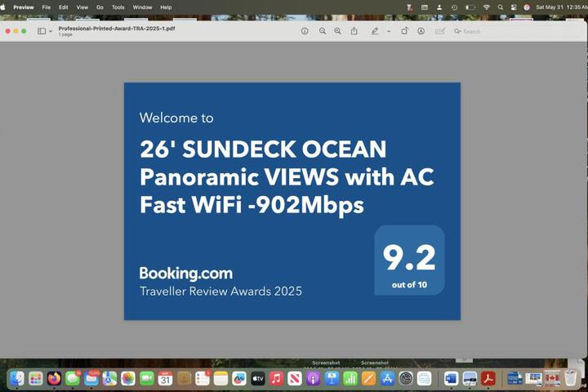
Task: Click the Form Filling toolbar button
Action: tap(440, 31)
